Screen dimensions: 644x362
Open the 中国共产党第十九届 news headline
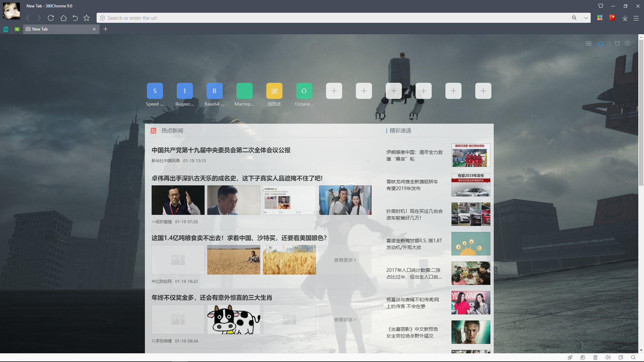click(x=221, y=150)
